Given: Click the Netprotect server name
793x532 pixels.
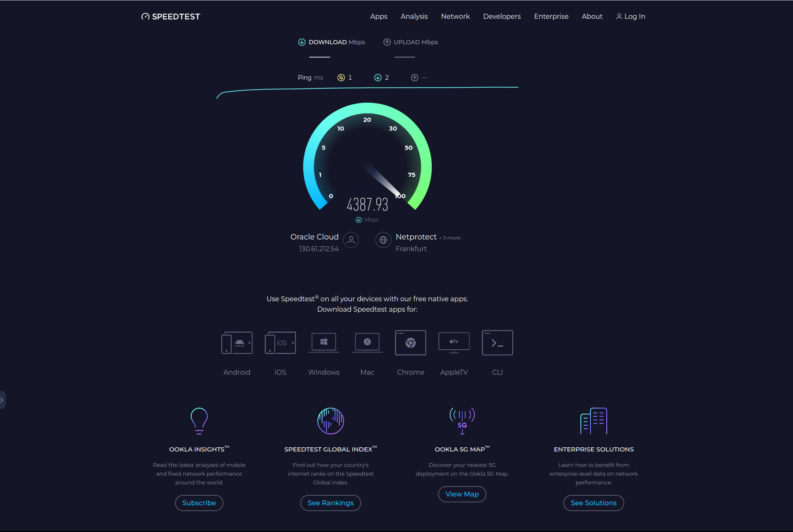Looking at the screenshot, I should coord(416,237).
